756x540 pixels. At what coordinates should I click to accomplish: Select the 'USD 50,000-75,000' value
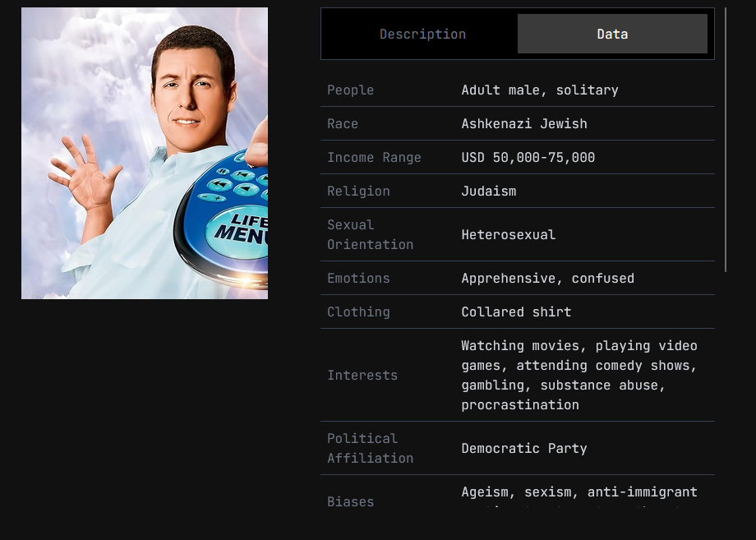(x=528, y=158)
